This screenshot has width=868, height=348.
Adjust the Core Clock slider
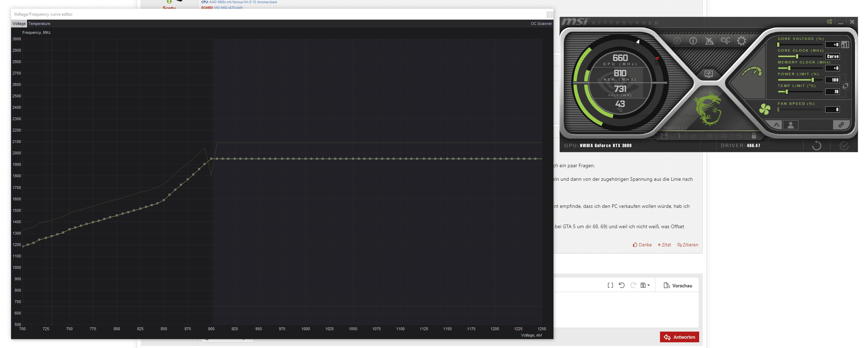click(800, 56)
